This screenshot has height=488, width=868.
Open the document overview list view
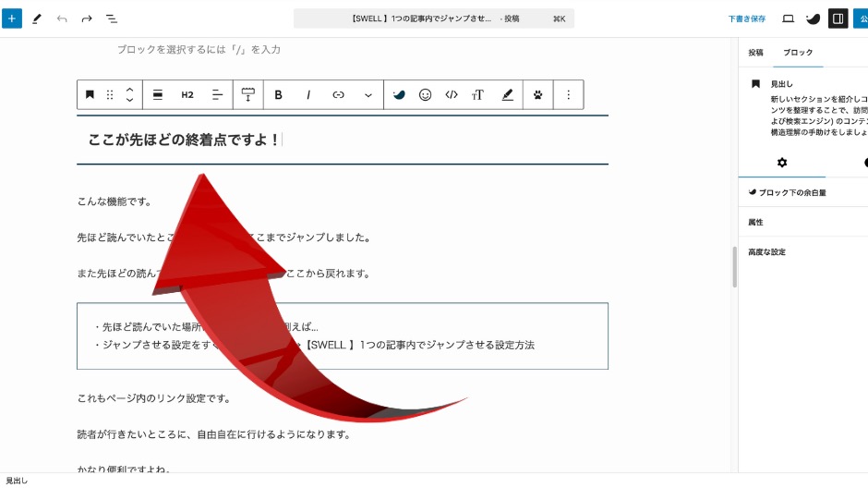[111, 18]
